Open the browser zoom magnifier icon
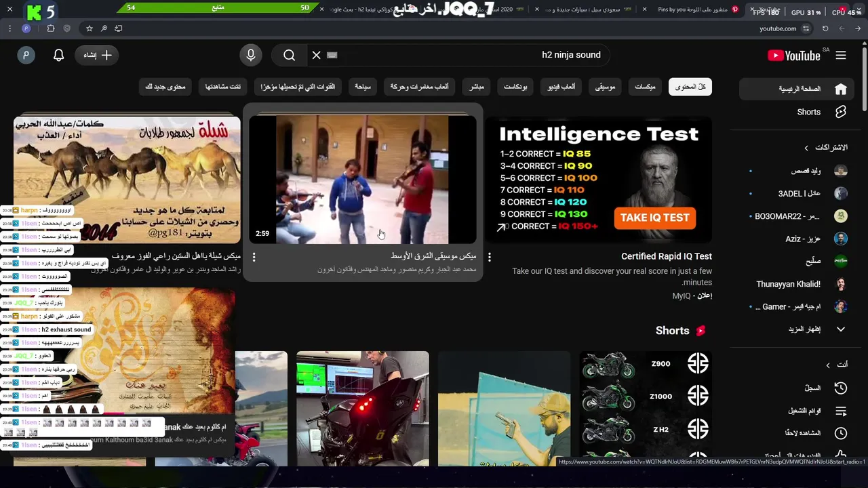Viewport: 868px width, 488px height. pos(104,28)
